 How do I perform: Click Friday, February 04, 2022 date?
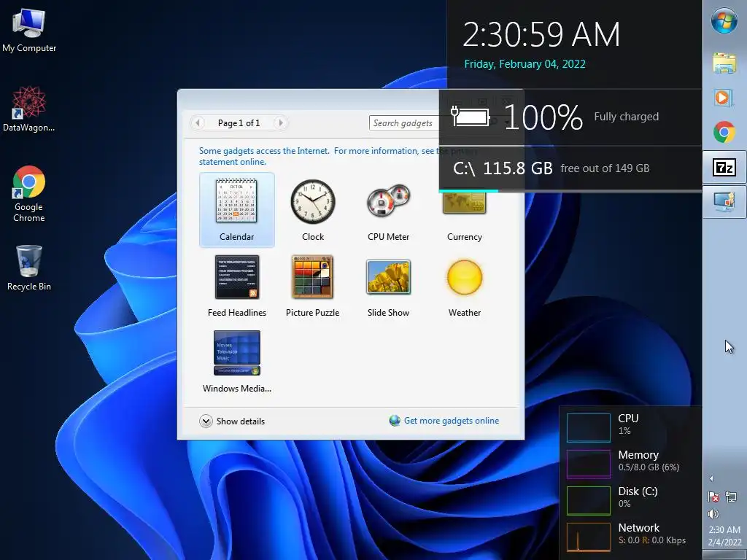pyautogui.click(x=525, y=64)
